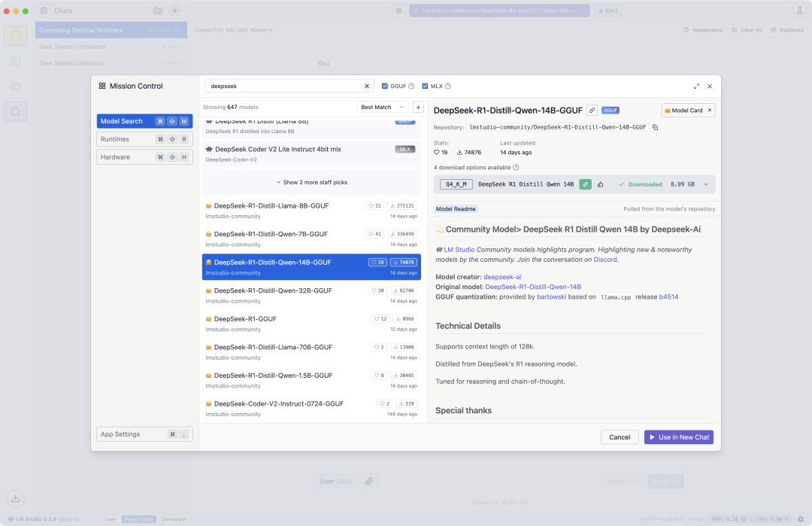
Task: Open the Runtimes section
Action: 144,139
